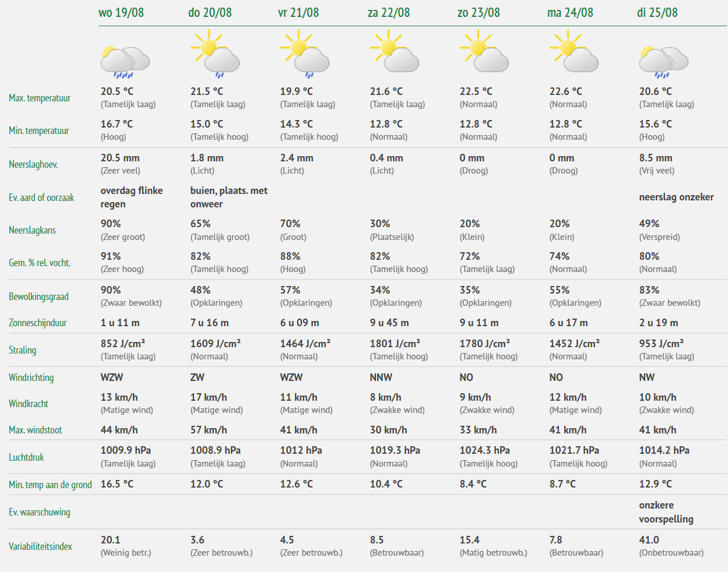Click the Straling row label
728x572 pixels.
tap(23, 350)
